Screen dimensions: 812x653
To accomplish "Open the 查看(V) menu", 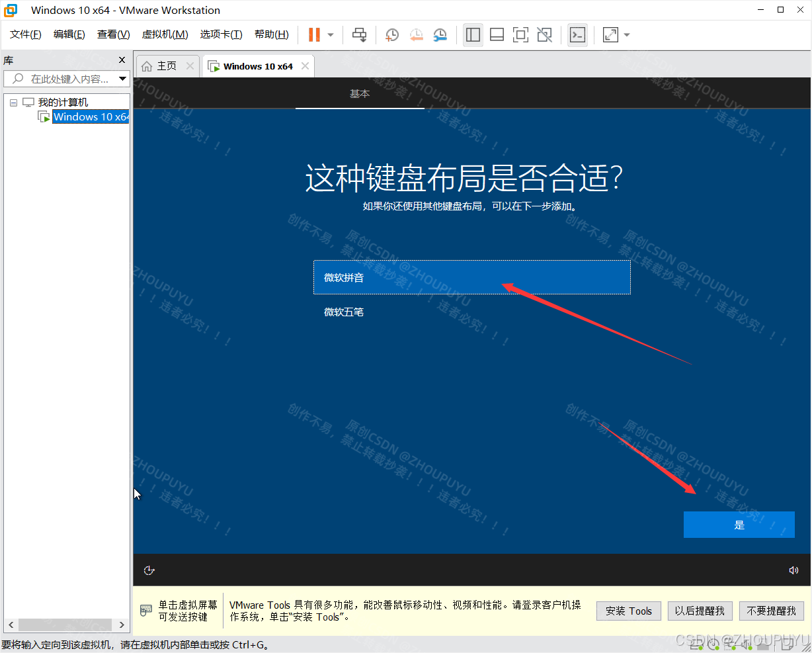I will (x=113, y=34).
